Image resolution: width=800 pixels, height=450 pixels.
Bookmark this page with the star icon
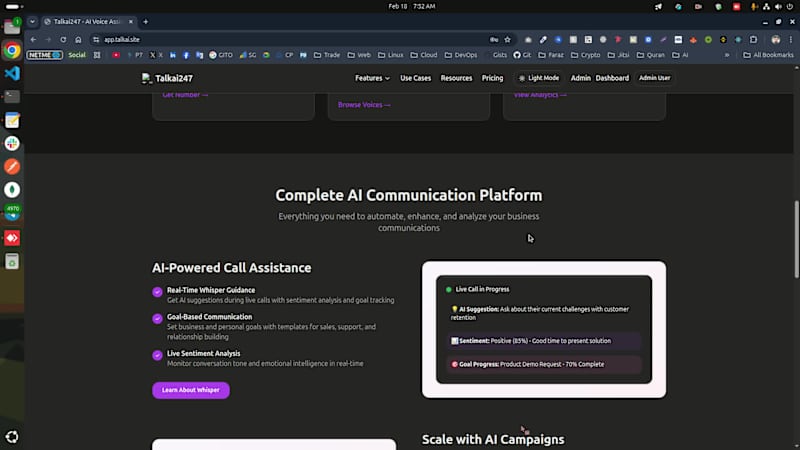(x=508, y=40)
